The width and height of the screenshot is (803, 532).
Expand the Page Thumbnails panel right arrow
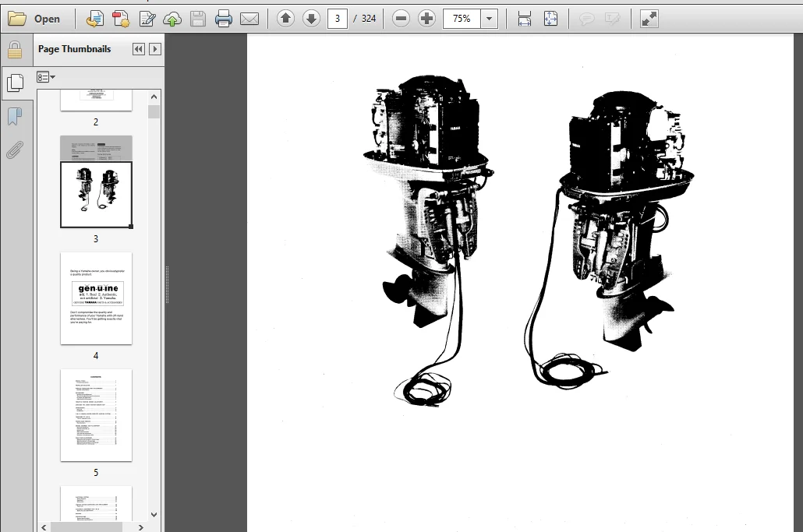pyautogui.click(x=154, y=49)
